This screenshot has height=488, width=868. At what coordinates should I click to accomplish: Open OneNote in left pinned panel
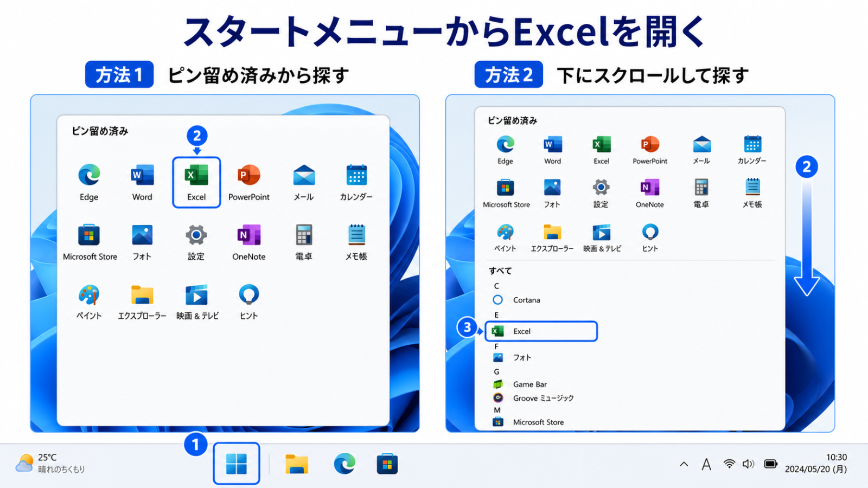pyautogui.click(x=249, y=242)
